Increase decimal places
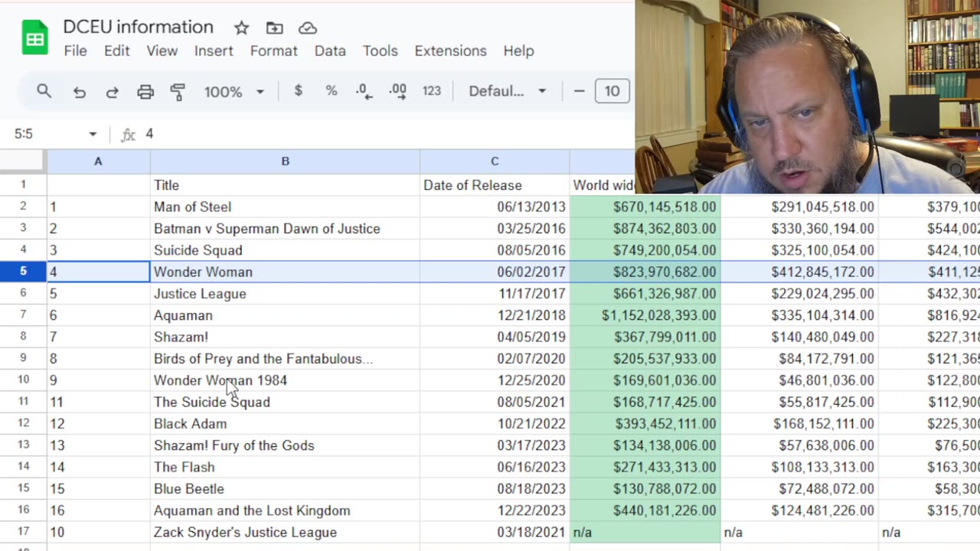The image size is (980, 551). tap(397, 91)
